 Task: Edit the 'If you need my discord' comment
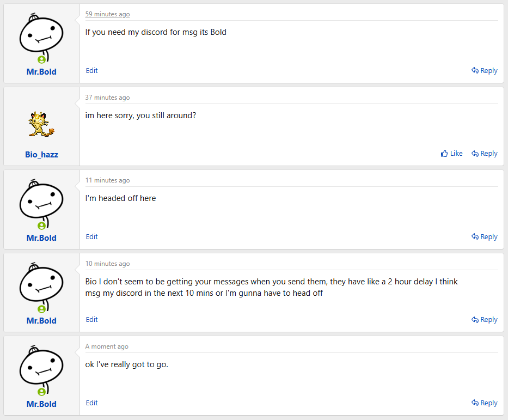[91, 71]
